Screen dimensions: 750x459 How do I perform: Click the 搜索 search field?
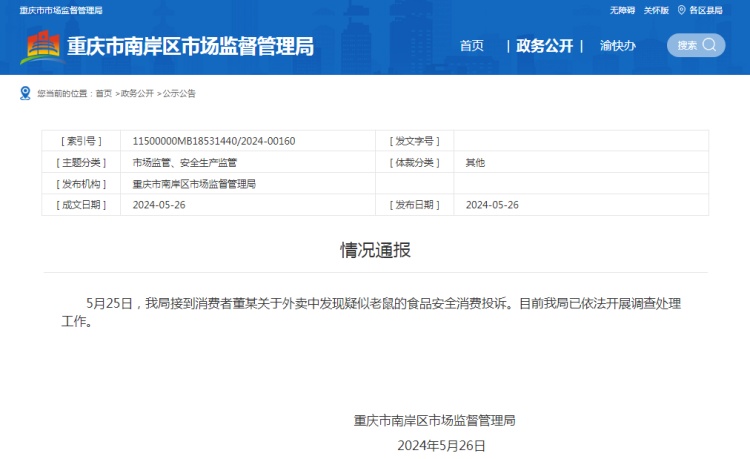tap(696, 45)
